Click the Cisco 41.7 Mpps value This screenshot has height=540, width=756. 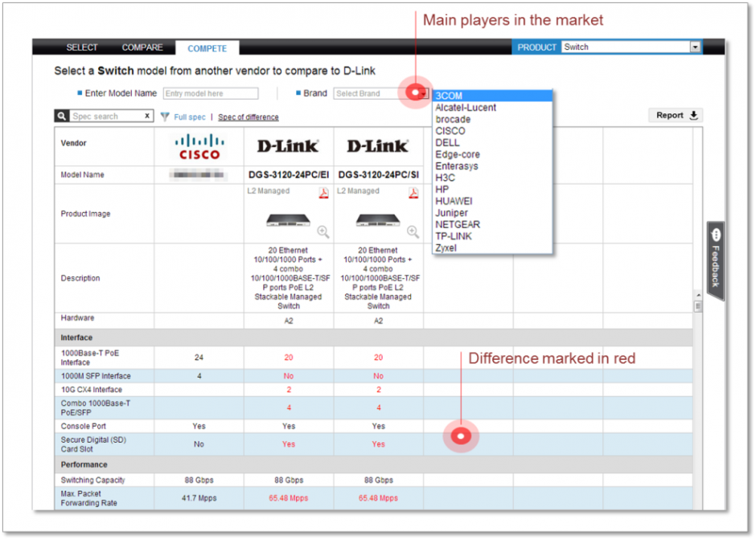coord(199,498)
